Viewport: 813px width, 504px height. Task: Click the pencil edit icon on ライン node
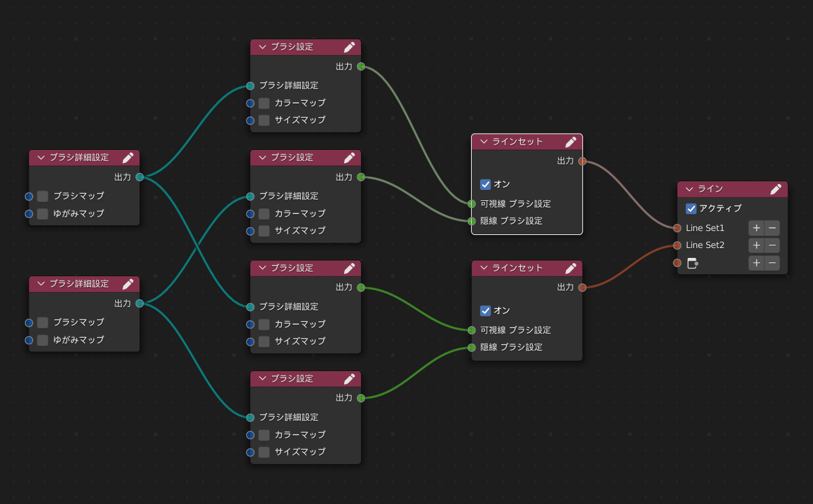coord(776,189)
